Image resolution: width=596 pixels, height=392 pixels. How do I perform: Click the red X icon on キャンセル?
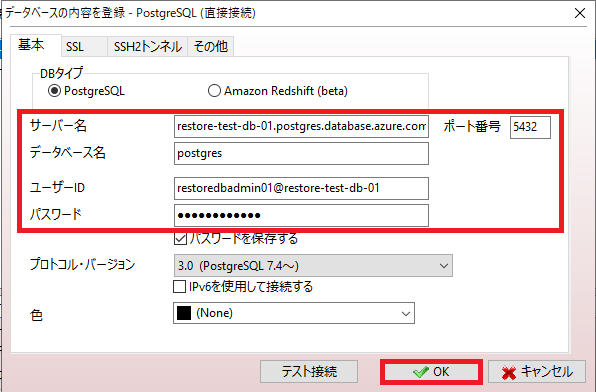click(x=509, y=373)
